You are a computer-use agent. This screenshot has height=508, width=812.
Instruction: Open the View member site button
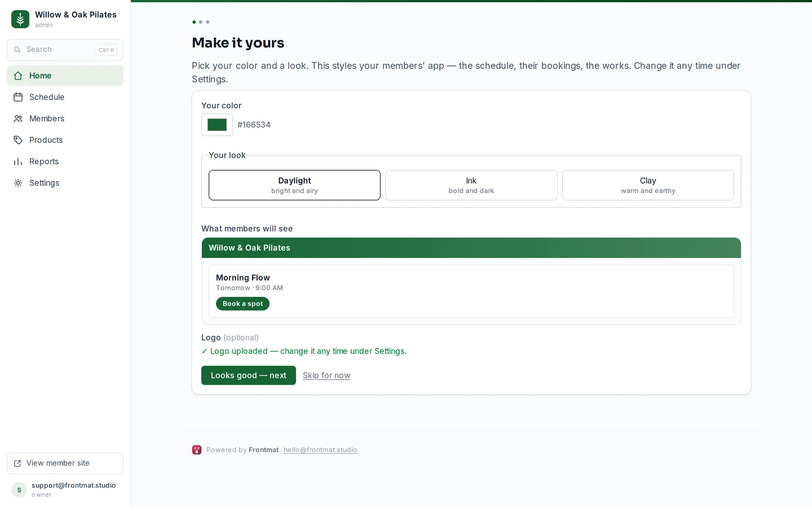tap(65, 463)
